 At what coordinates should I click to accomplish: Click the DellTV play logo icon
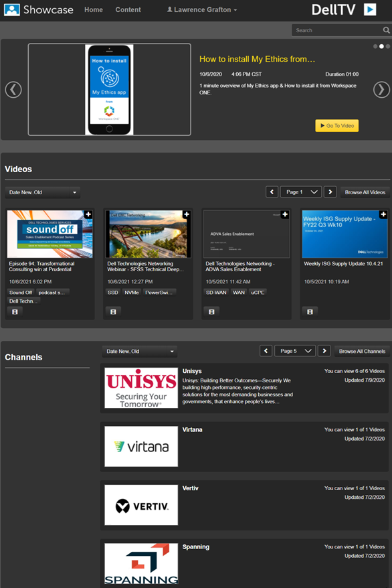pos(370,9)
